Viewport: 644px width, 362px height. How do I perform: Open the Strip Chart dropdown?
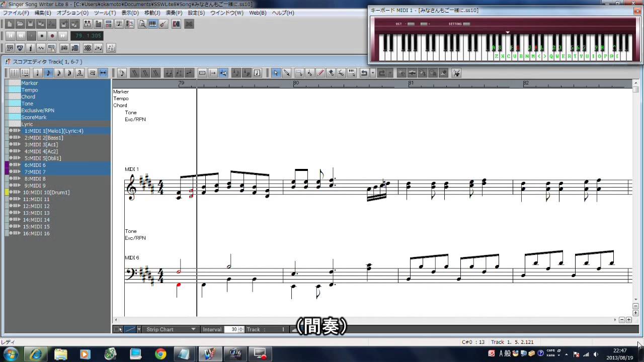point(193,329)
